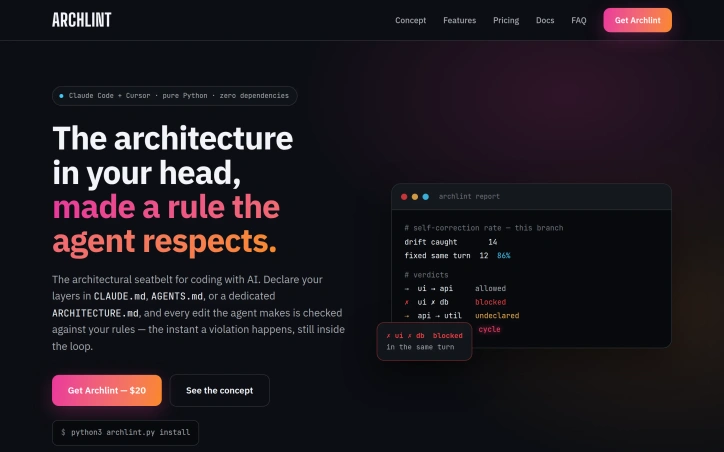Click the 'AGENTS.md' inline code

(177, 296)
